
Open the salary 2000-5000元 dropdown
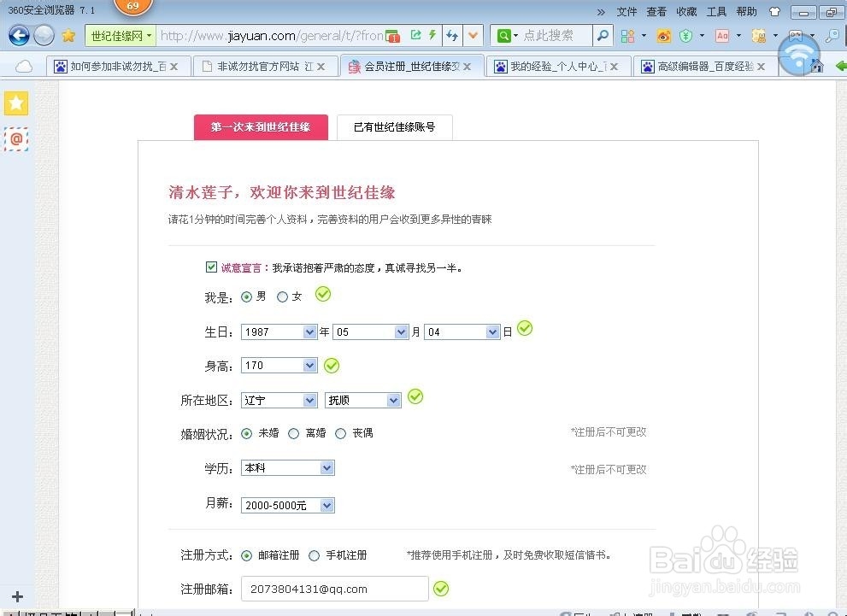point(287,505)
